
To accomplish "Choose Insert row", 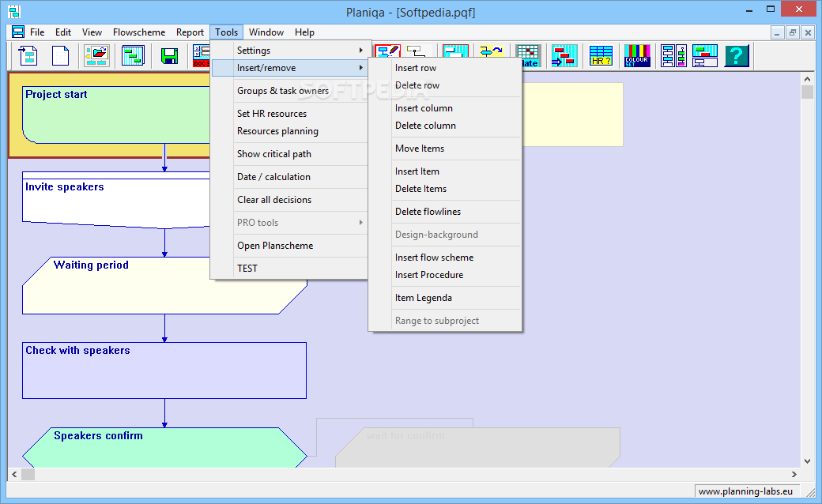I will coord(446,68).
